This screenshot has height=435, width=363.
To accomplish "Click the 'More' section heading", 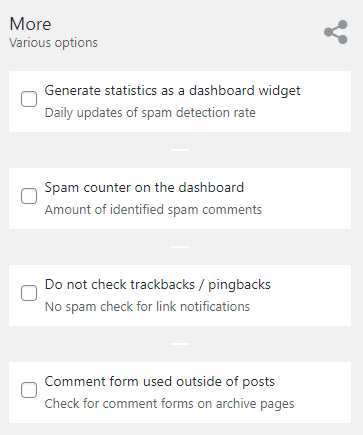I will point(30,24).
